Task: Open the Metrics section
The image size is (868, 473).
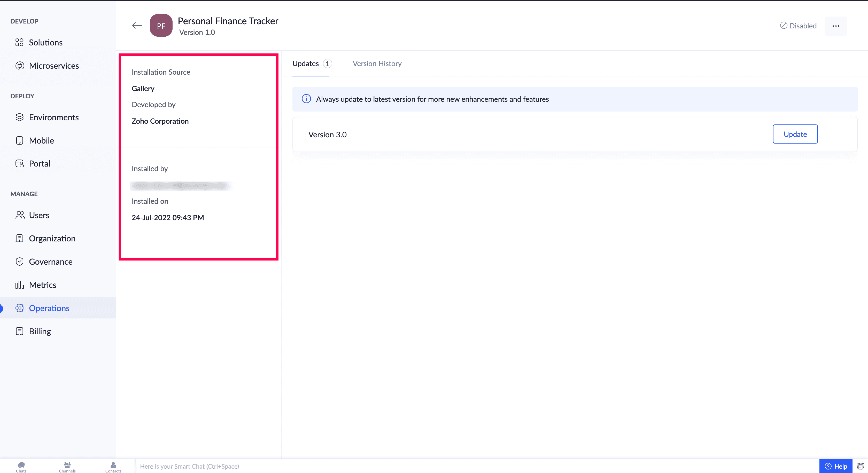Action: pyautogui.click(x=42, y=285)
